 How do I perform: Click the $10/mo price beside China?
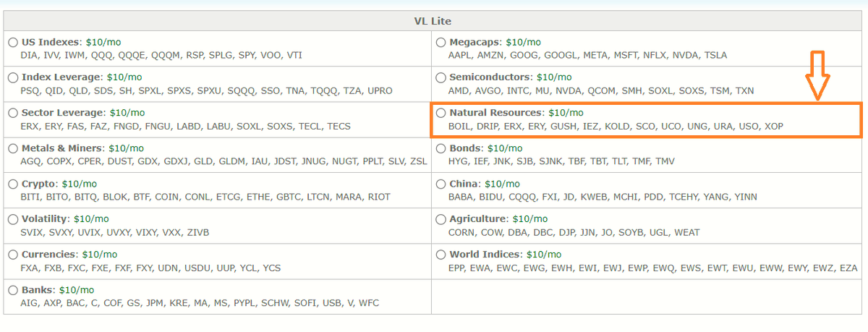502,183
